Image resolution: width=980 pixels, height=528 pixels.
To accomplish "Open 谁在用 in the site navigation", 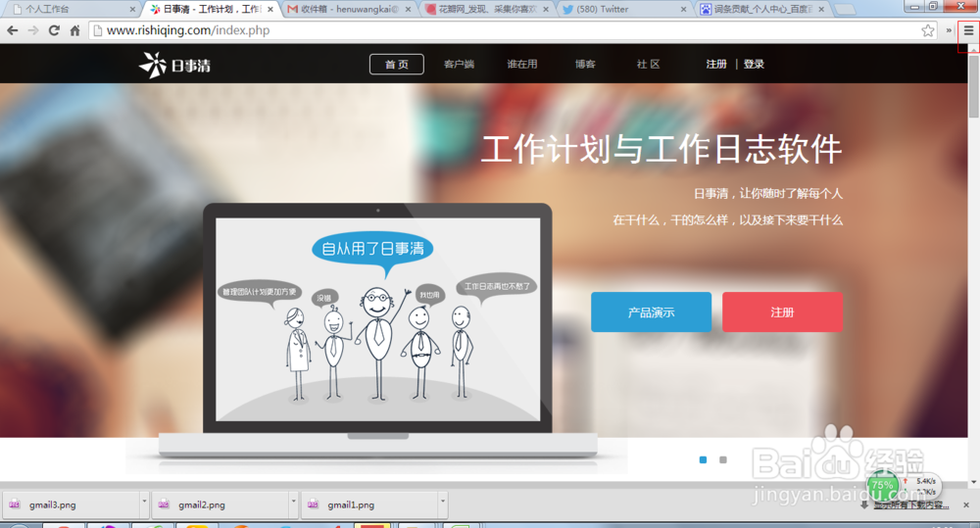I will point(522,64).
